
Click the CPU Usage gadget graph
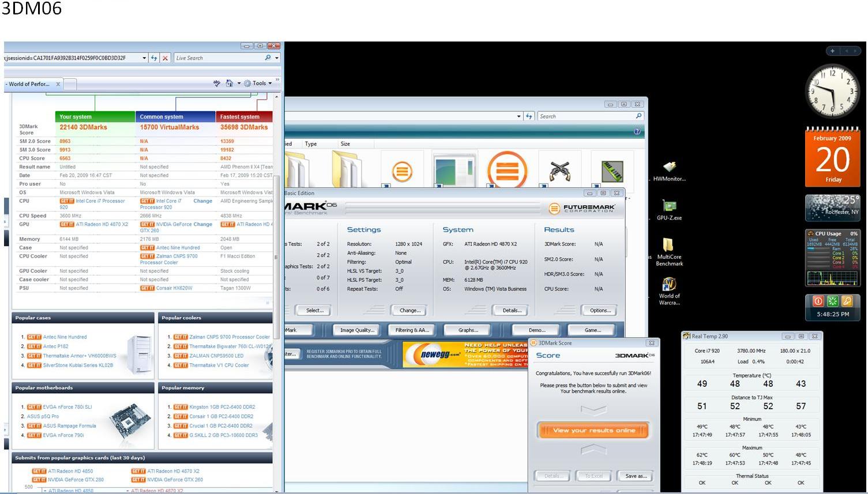pos(832,278)
